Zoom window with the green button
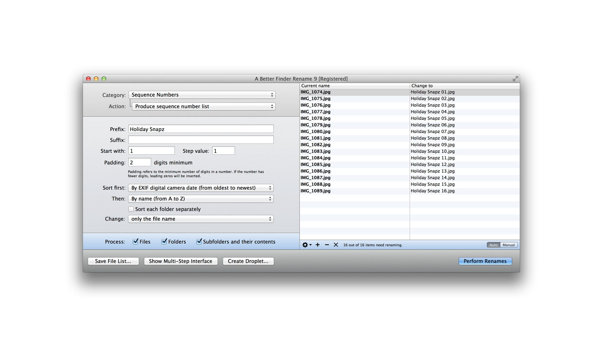Screen dimensions: 603x364 tap(104, 79)
